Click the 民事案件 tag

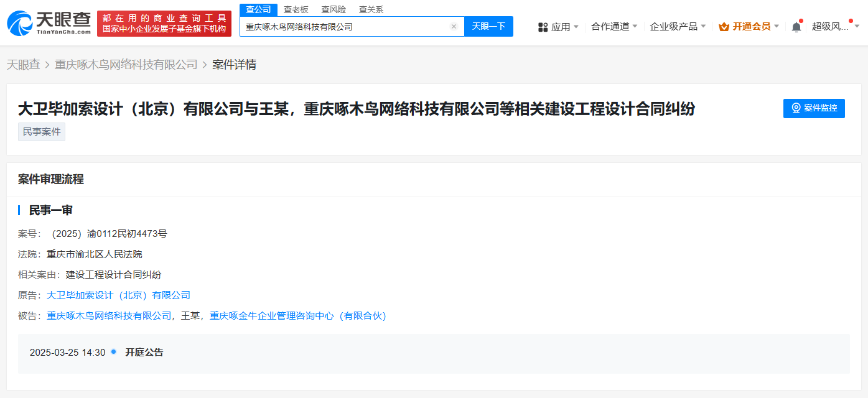(x=42, y=132)
